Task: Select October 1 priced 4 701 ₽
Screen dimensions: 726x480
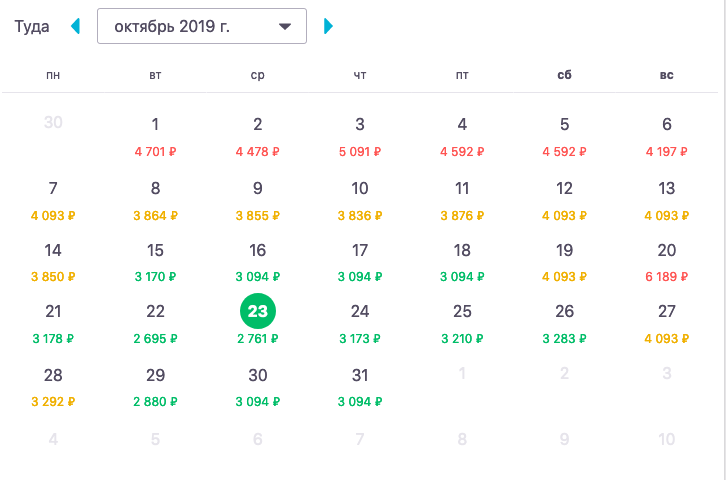Action: click(155, 135)
